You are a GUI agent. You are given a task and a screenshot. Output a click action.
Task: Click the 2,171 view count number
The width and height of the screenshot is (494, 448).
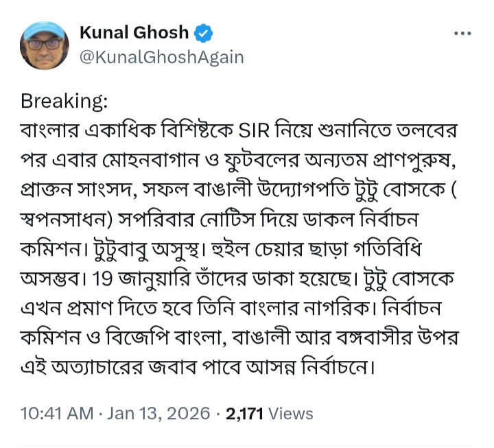pyautogui.click(x=245, y=414)
